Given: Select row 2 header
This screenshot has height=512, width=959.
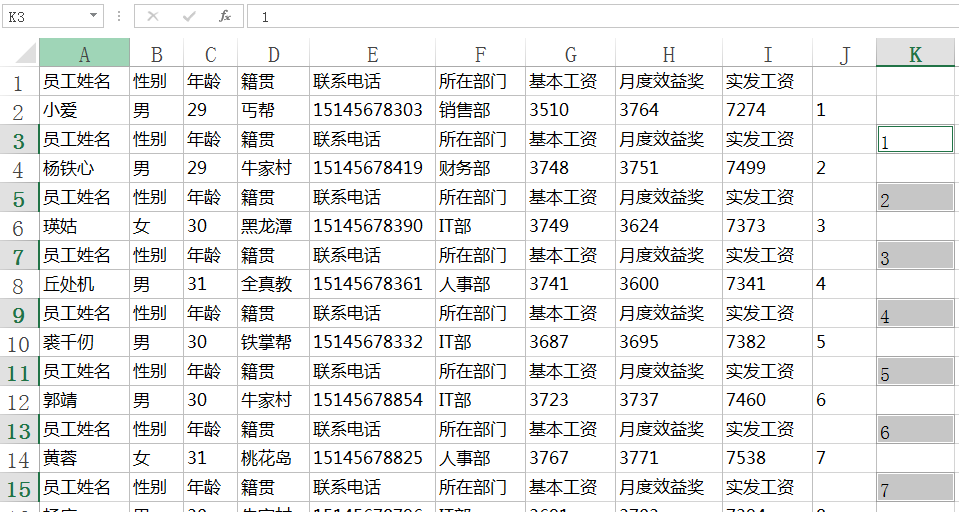Looking at the screenshot, I should pyautogui.click(x=20, y=111).
